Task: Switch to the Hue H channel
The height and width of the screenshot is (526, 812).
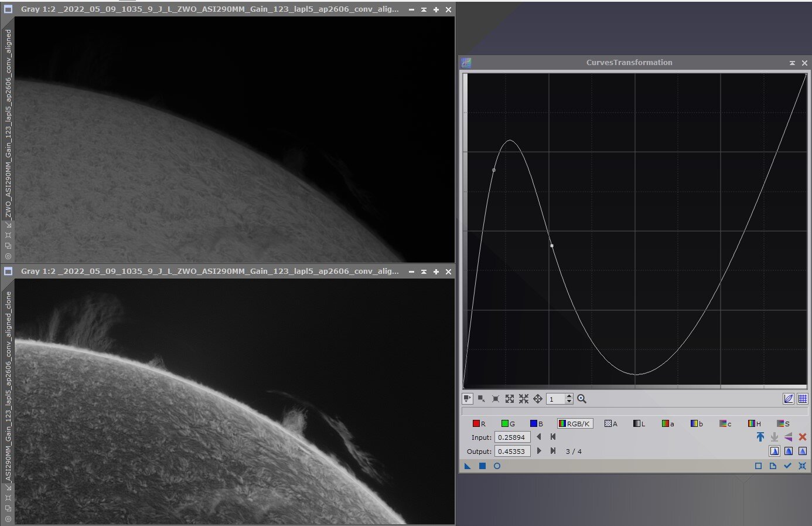Action: click(754, 423)
